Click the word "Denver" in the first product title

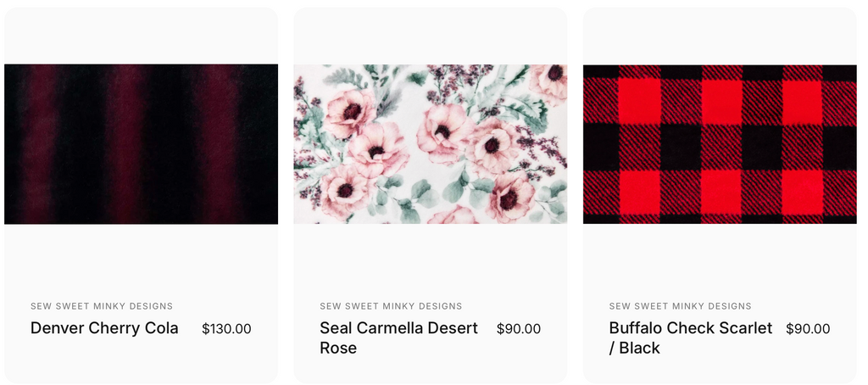pyautogui.click(x=58, y=328)
